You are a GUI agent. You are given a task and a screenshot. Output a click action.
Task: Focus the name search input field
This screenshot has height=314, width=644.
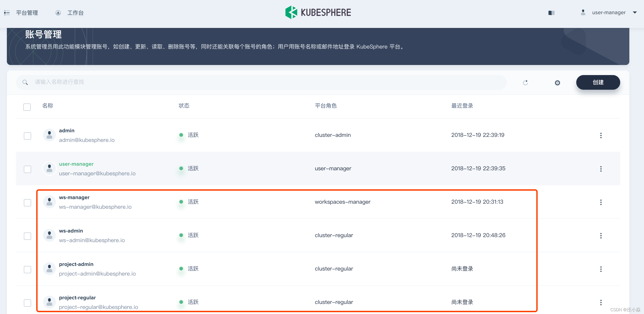(x=265, y=82)
